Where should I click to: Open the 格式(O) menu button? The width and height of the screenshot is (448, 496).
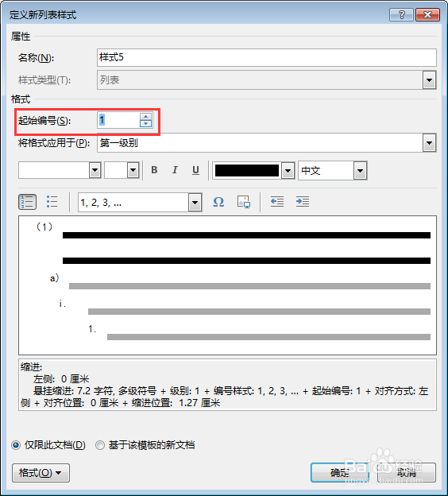[x=41, y=473]
